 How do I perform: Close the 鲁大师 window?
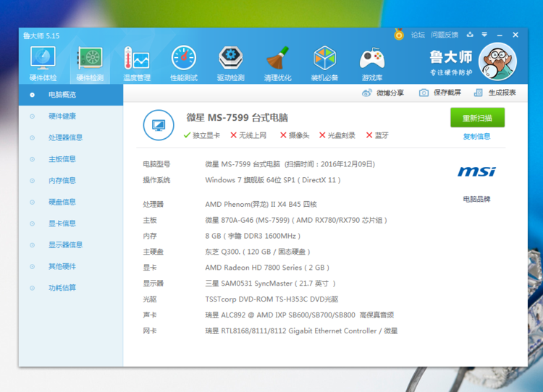(515, 35)
